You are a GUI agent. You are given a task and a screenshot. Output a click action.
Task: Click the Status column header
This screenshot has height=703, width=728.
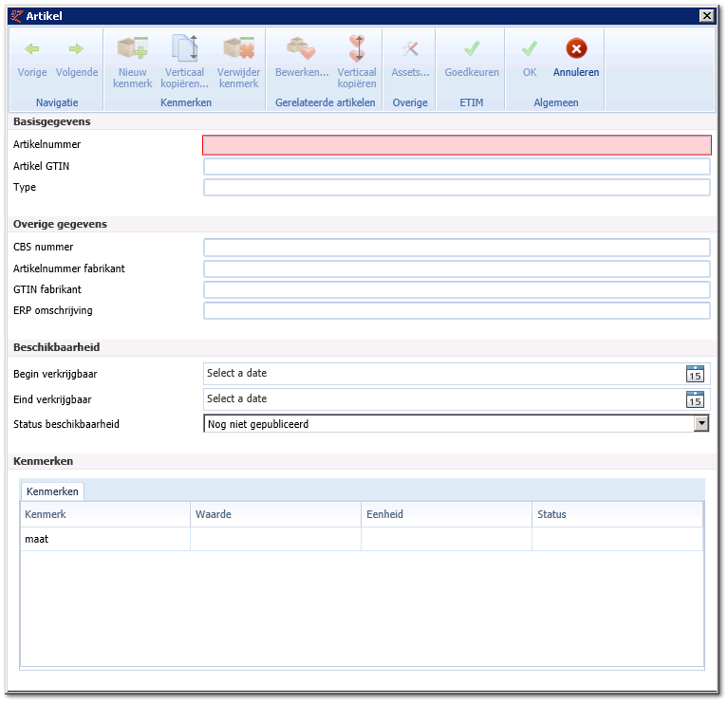click(x=618, y=514)
